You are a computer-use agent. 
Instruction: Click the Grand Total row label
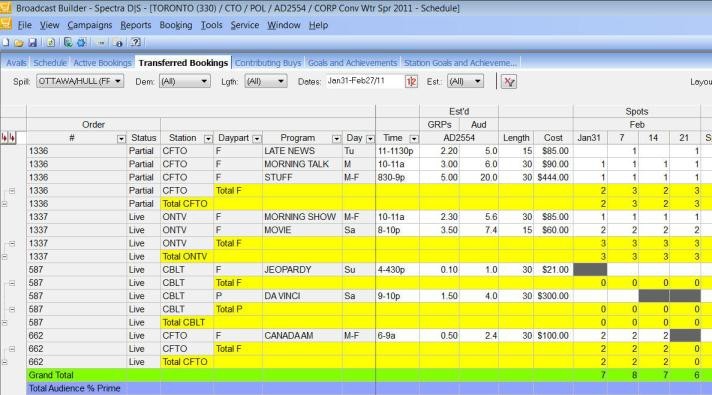(x=50, y=375)
